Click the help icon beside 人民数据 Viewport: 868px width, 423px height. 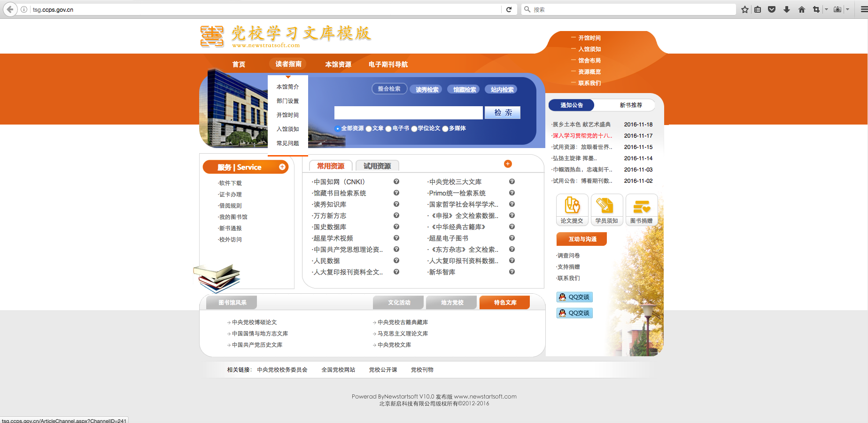[x=396, y=260]
